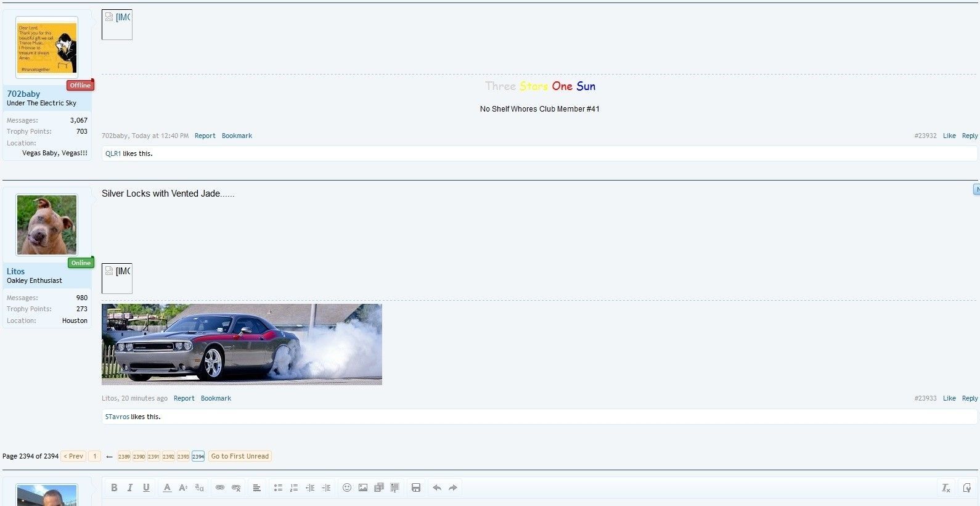Toggle underline formatting in the editor

pyautogui.click(x=146, y=488)
